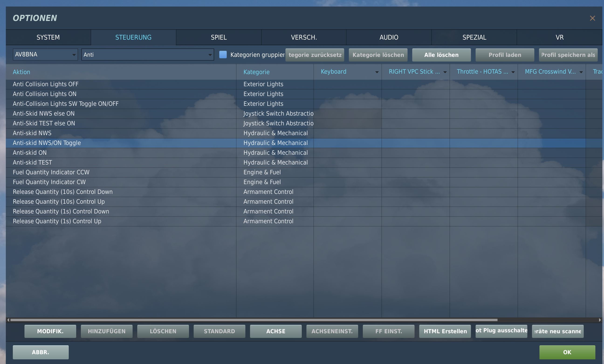Screen dimensions: 604x364
Task: Select the Anti-Skid NWS else ON row
Action: 304,114
